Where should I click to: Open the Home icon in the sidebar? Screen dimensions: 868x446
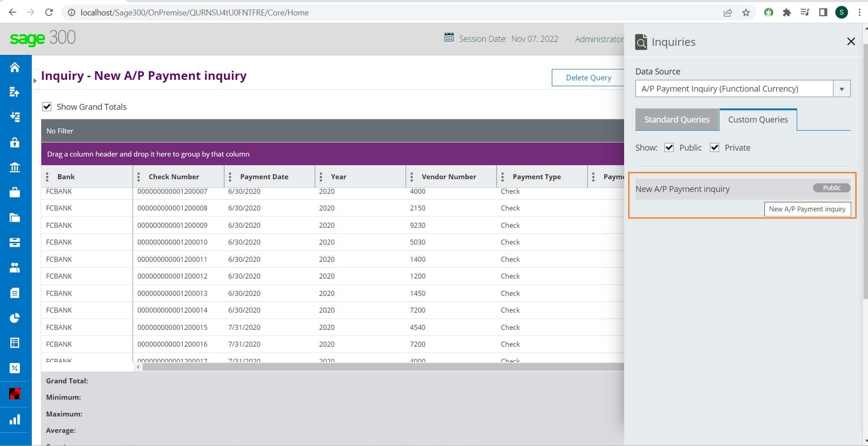15,67
